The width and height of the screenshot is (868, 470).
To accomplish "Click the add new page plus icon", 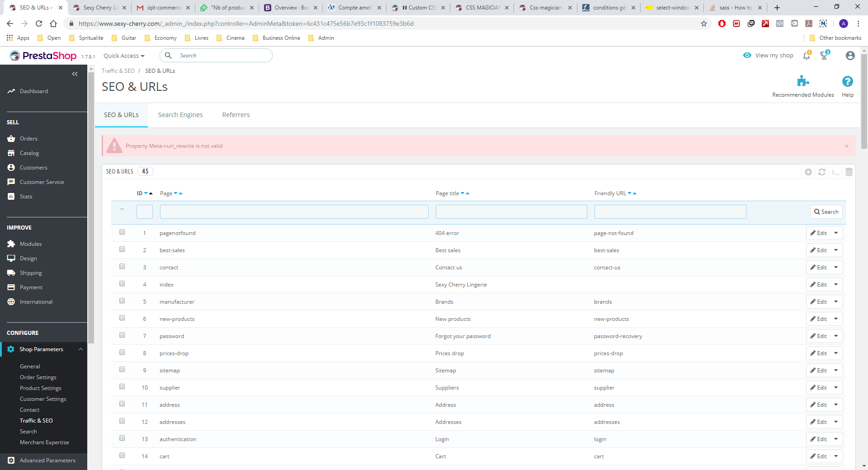I will pos(808,172).
